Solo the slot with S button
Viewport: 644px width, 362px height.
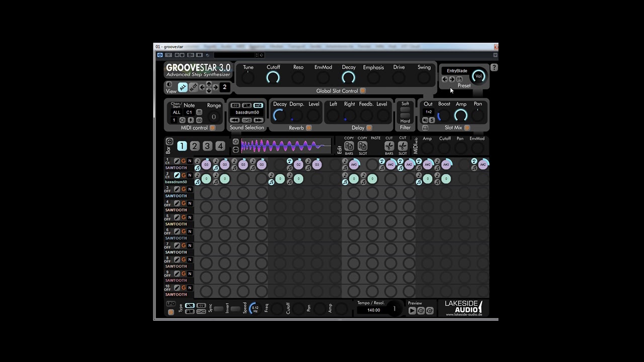(x=432, y=120)
